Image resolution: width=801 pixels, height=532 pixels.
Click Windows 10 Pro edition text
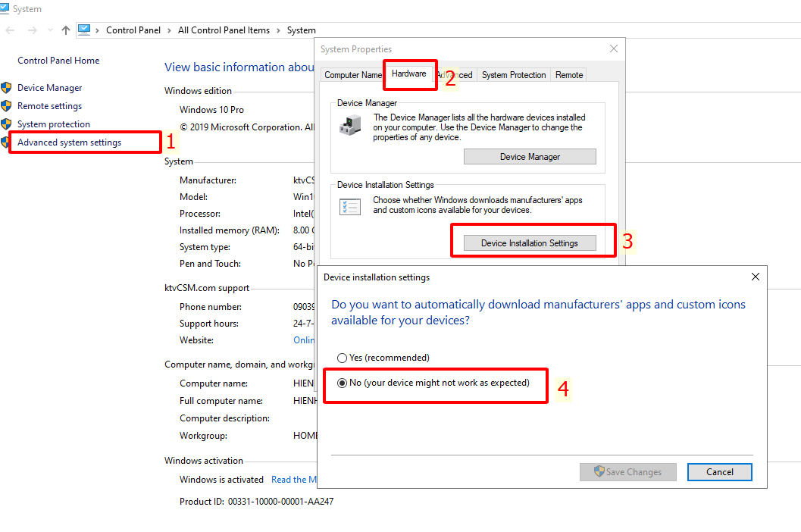[x=211, y=110]
